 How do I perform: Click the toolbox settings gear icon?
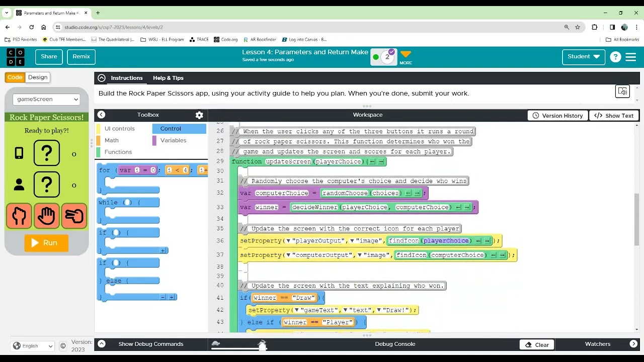[199, 115]
